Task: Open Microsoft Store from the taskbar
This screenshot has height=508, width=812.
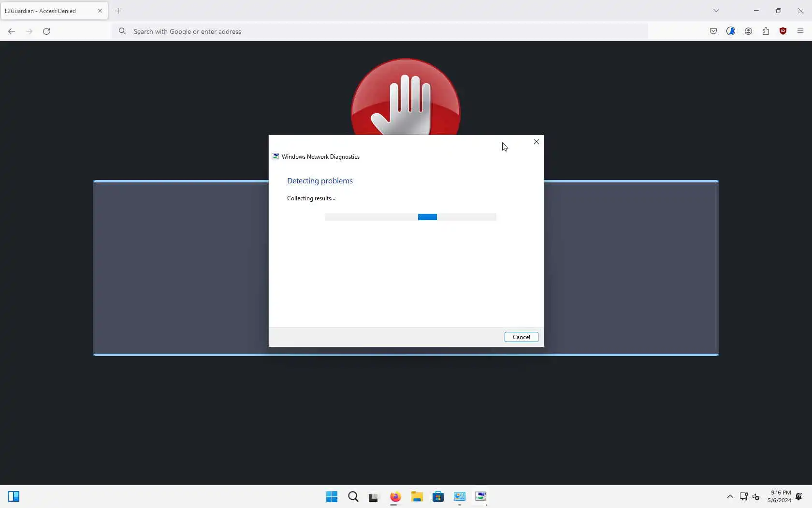Action: click(438, 497)
